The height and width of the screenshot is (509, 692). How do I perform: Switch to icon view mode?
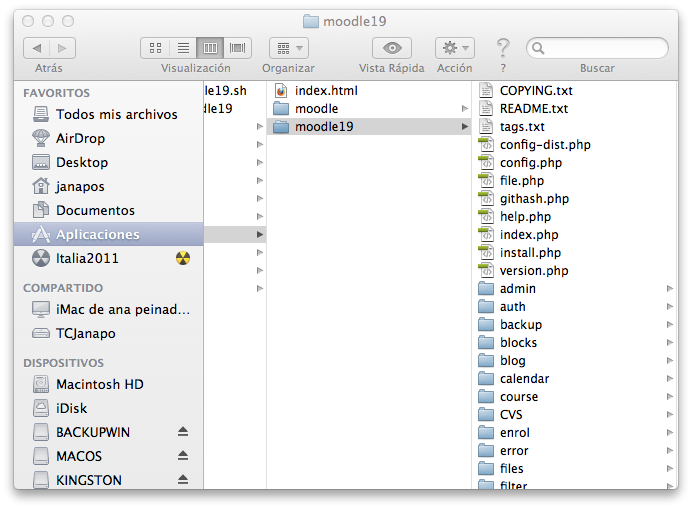coord(156,48)
